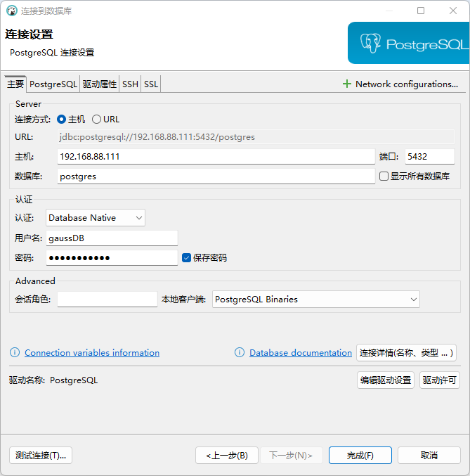Click the green plus Network configurations icon
470x476 pixels.
[x=346, y=84]
